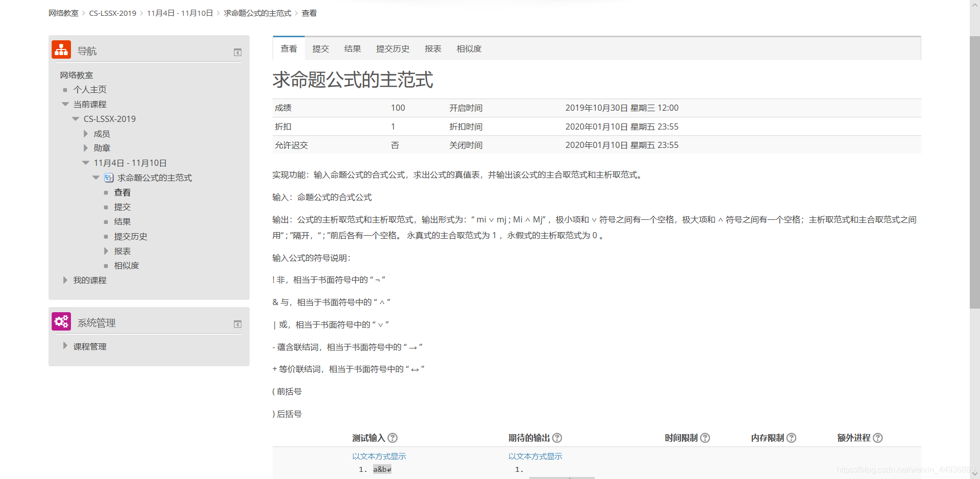Open help icon next to 期待的输出
The width and height of the screenshot is (980, 479).
557,438
